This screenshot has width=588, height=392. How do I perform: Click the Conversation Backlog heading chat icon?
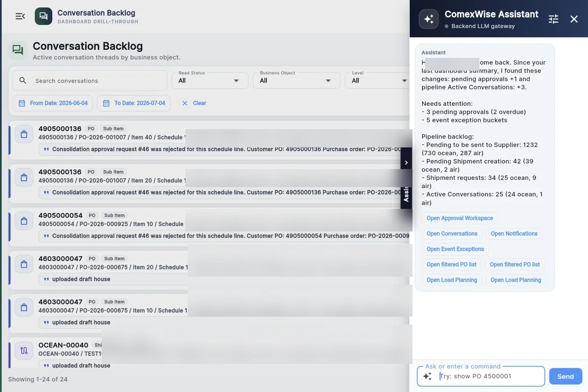click(18, 50)
